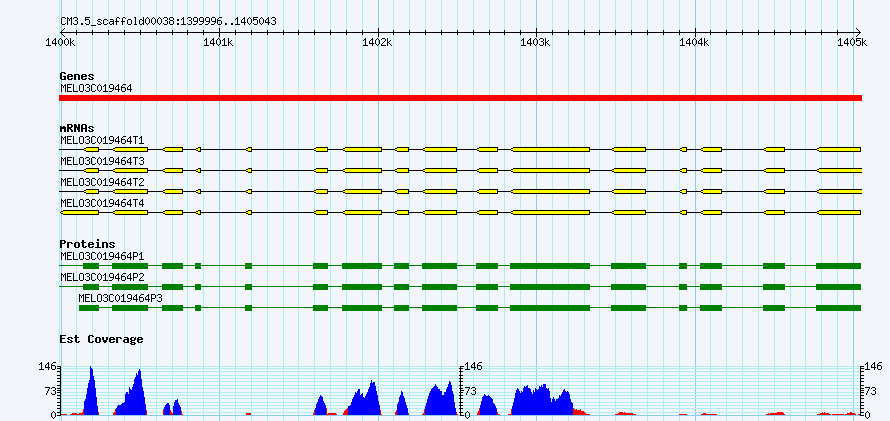Click the 1401k ruler label
Image resolution: width=890 pixels, height=421 pixels.
(219, 43)
